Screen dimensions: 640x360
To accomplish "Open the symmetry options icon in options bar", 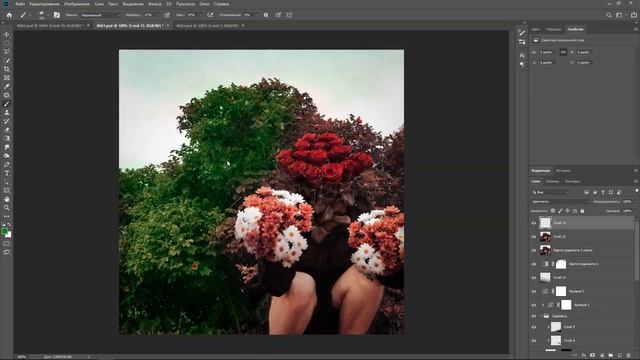I will click(289, 15).
